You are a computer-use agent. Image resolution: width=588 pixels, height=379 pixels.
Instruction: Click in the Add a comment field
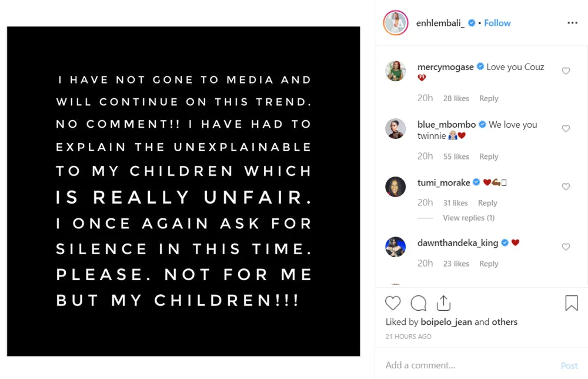[x=465, y=365]
